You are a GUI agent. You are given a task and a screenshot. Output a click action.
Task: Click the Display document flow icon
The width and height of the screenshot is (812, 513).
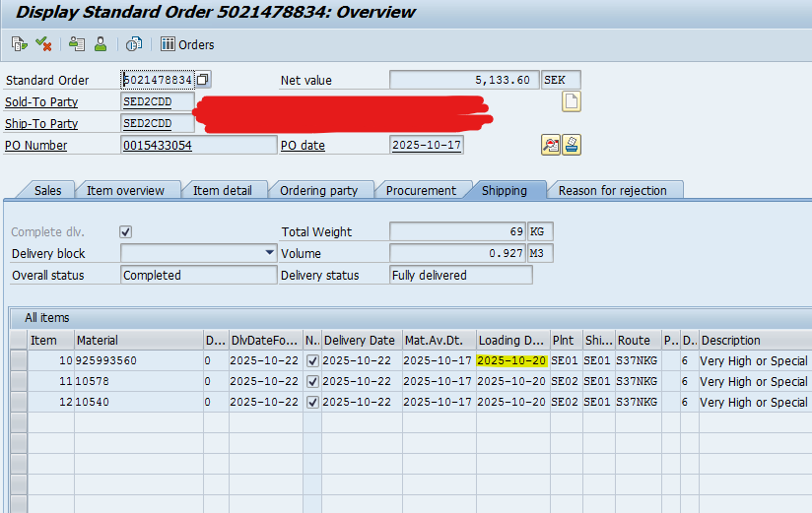[x=19, y=44]
